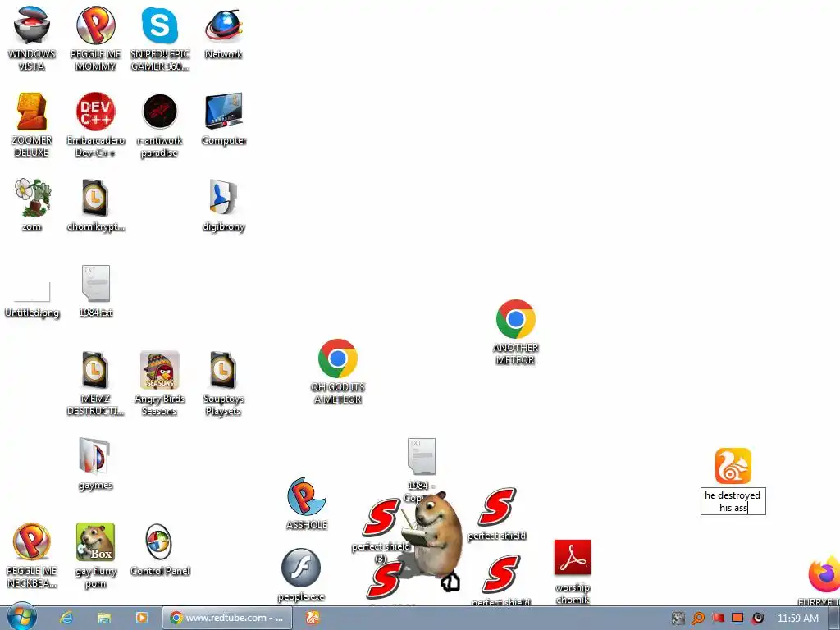Select the Network desktop icon
Image resolution: width=840 pixels, height=630 pixels.
[x=224, y=25]
